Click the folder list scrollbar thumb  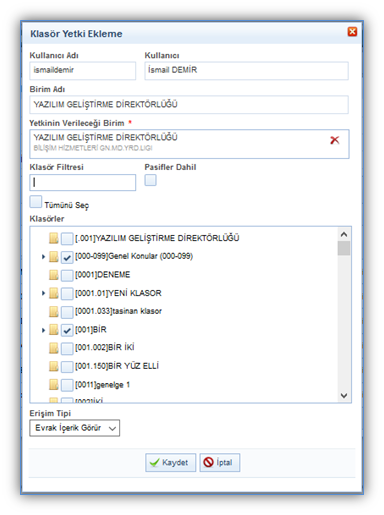point(344,248)
